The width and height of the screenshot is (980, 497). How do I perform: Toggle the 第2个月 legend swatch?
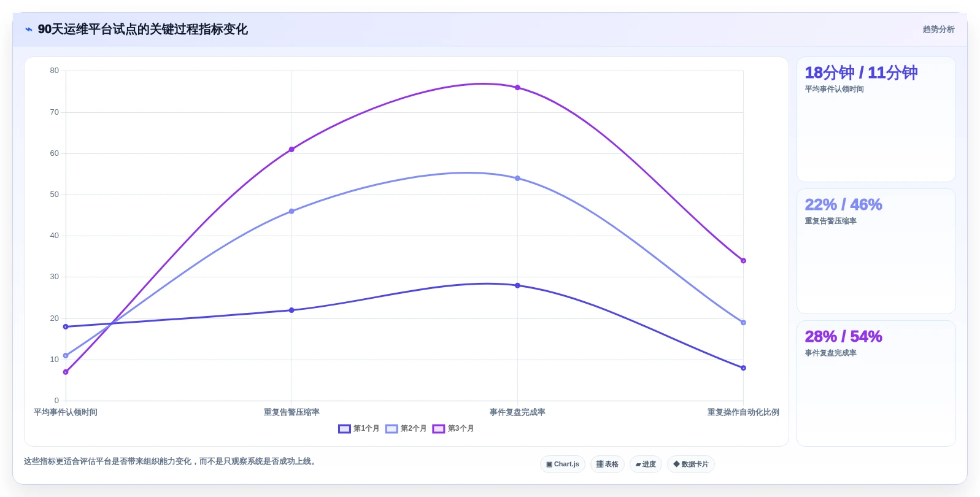tap(392, 429)
